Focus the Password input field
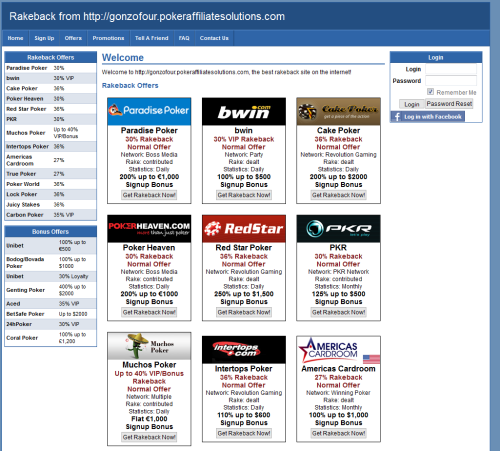500x451 pixels. point(451,81)
